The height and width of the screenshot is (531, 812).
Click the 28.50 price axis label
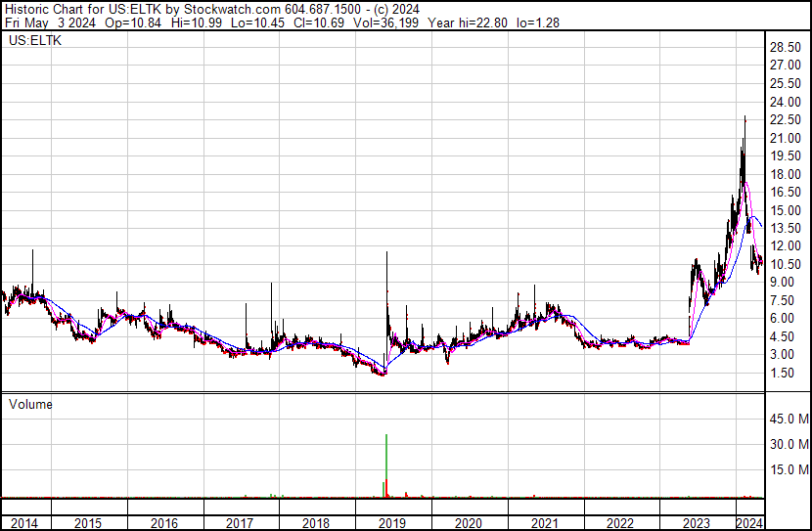click(786, 48)
